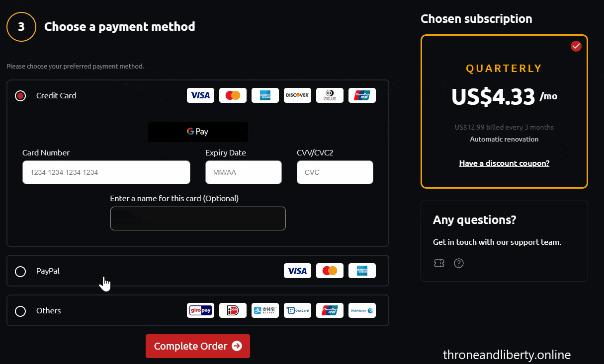Click the Visa icon in Credit Card row
The image size is (604, 364).
click(200, 95)
